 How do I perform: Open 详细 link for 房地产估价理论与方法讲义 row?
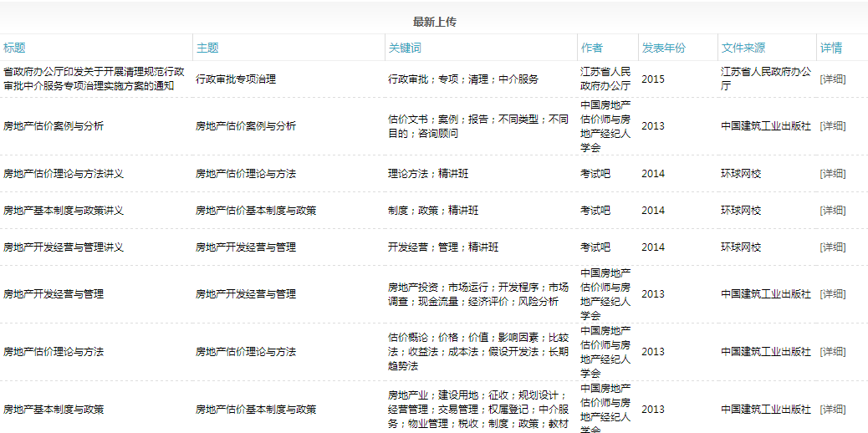tap(833, 173)
